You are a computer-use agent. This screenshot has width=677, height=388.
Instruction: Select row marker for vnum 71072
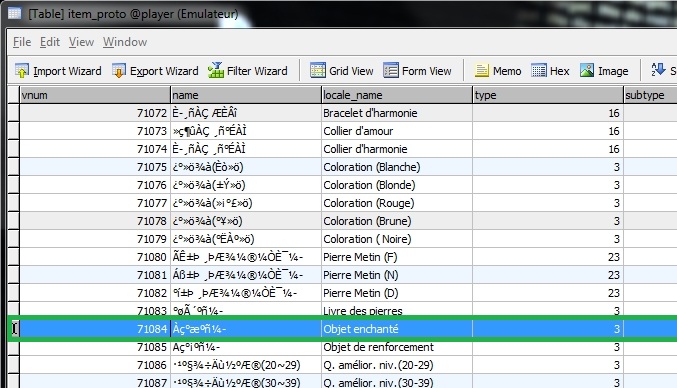[13, 113]
